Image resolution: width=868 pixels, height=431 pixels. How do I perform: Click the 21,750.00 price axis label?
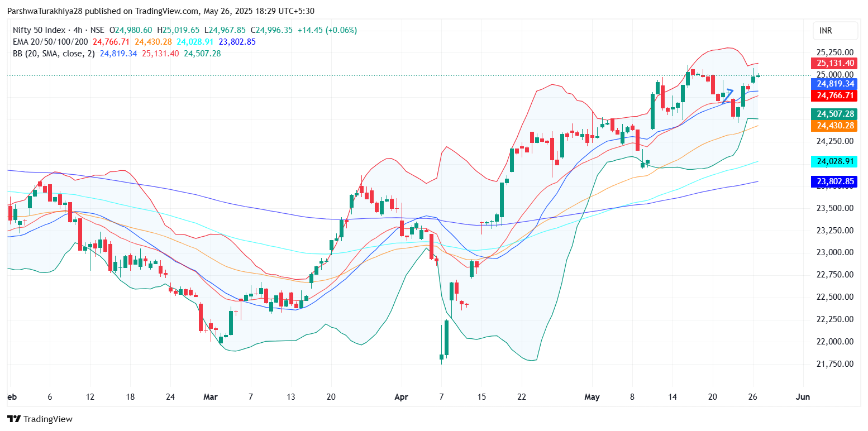coord(835,364)
